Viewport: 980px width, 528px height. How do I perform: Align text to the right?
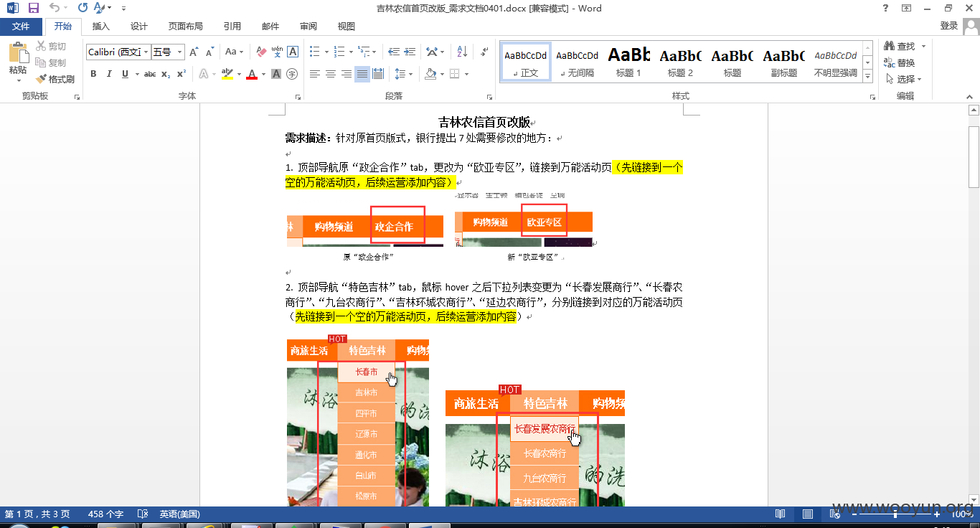pyautogui.click(x=347, y=74)
